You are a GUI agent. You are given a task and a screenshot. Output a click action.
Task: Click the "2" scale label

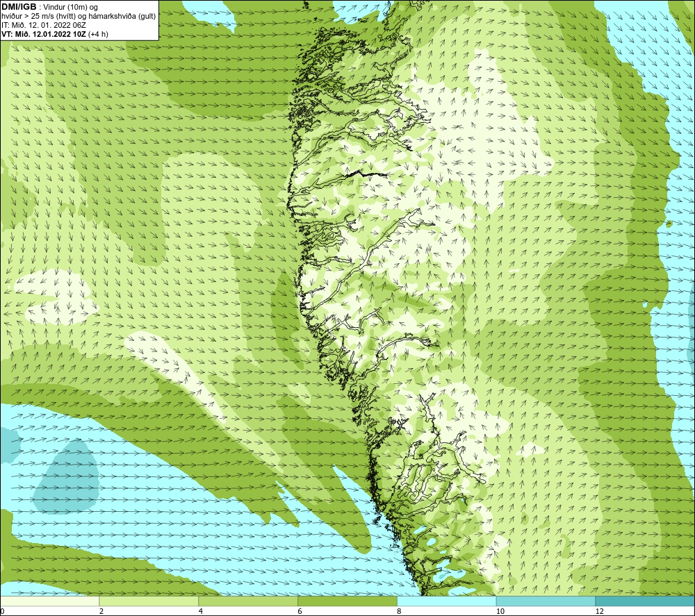point(101,611)
